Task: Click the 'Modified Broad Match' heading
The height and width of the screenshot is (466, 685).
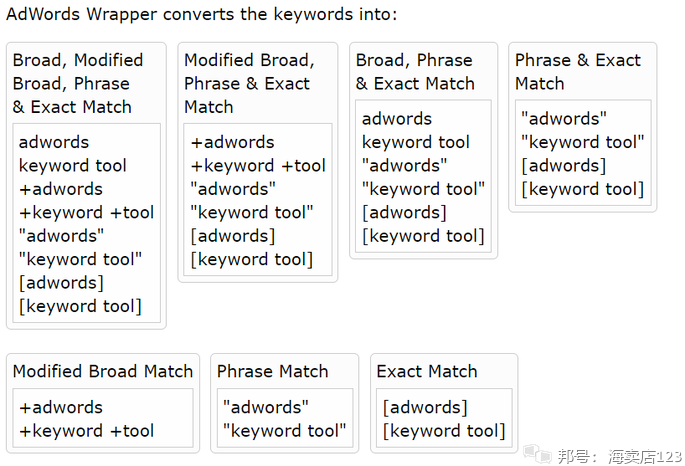Action: [103, 371]
